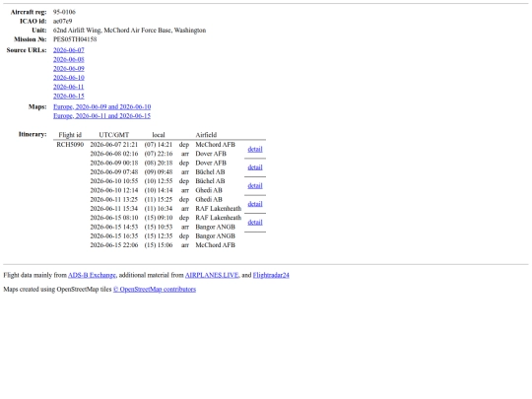Open Europe map 2026-06-09 and 2026-06-10
Screen dimensions: 532x399
pos(101,106)
